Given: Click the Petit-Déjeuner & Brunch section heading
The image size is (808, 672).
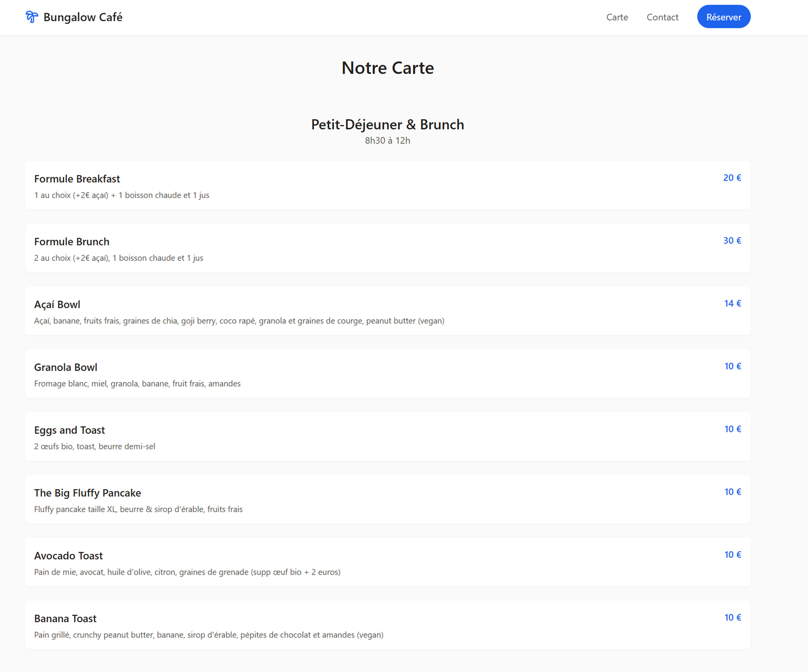Looking at the screenshot, I should tap(387, 124).
